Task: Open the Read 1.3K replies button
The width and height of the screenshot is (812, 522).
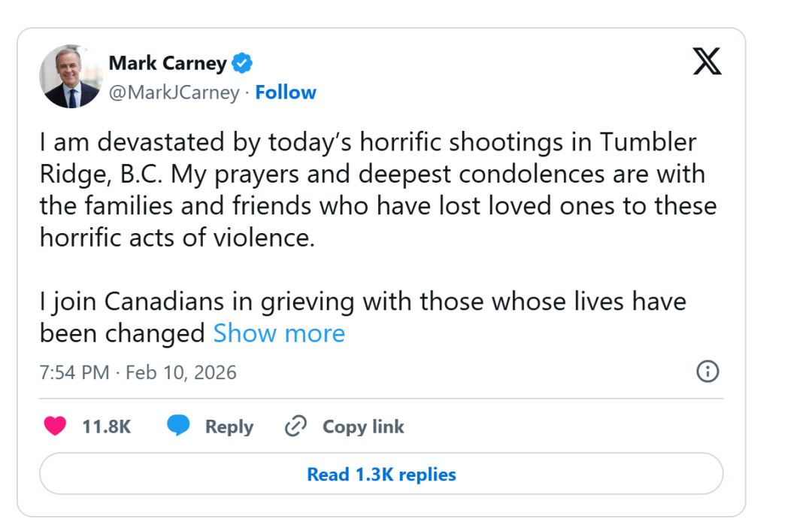Action: pyautogui.click(x=381, y=475)
